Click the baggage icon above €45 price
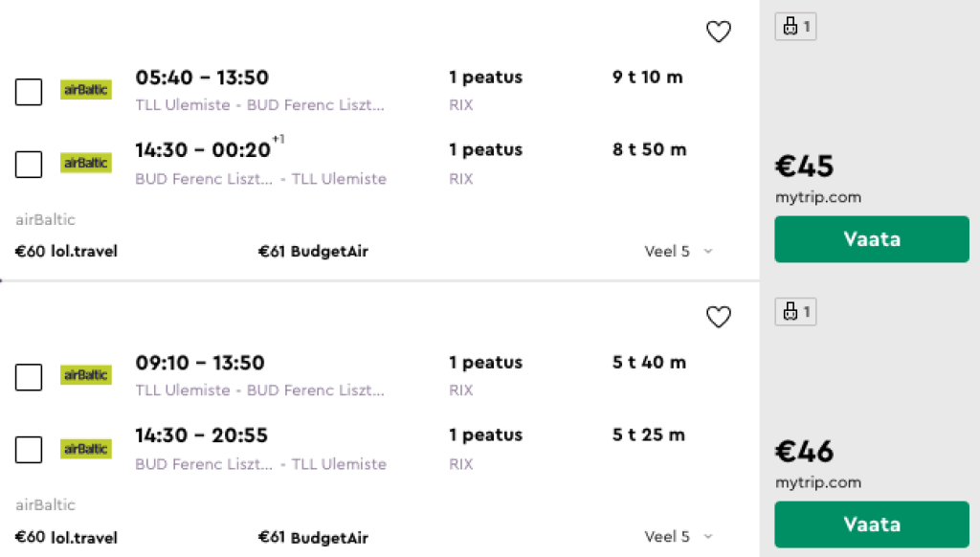Viewport: 980px width, 557px height. click(795, 27)
